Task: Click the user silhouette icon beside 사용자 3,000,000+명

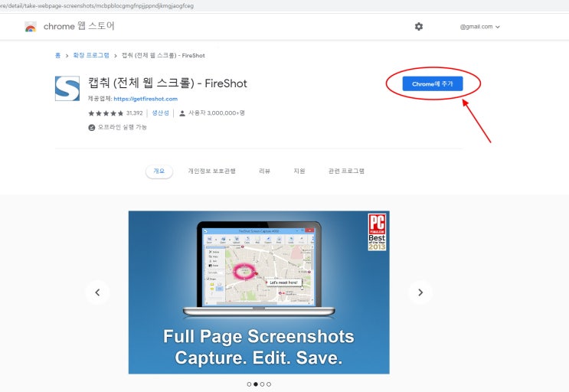Action: (x=182, y=113)
